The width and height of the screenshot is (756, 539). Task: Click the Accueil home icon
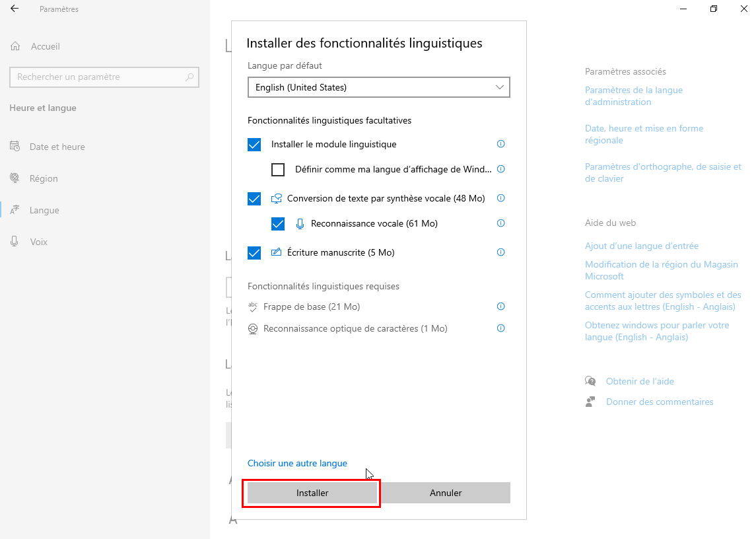pyautogui.click(x=15, y=46)
